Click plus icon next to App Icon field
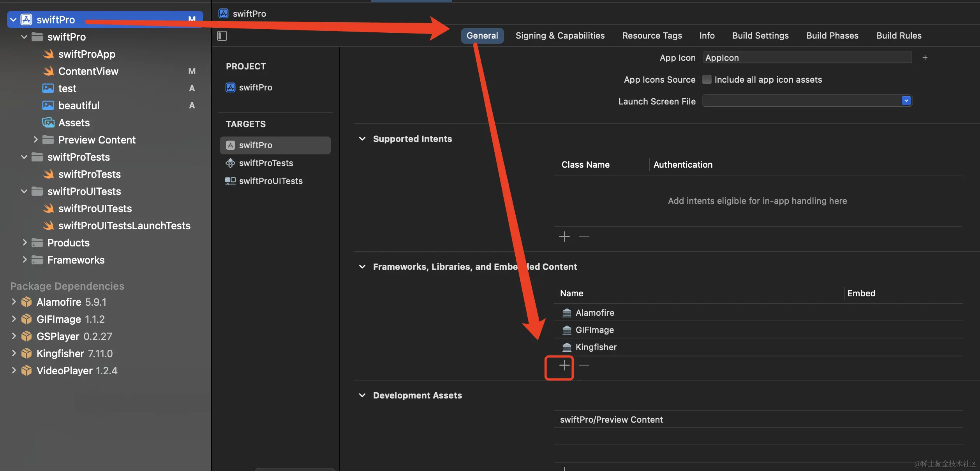Image resolution: width=980 pixels, height=471 pixels. tap(925, 58)
